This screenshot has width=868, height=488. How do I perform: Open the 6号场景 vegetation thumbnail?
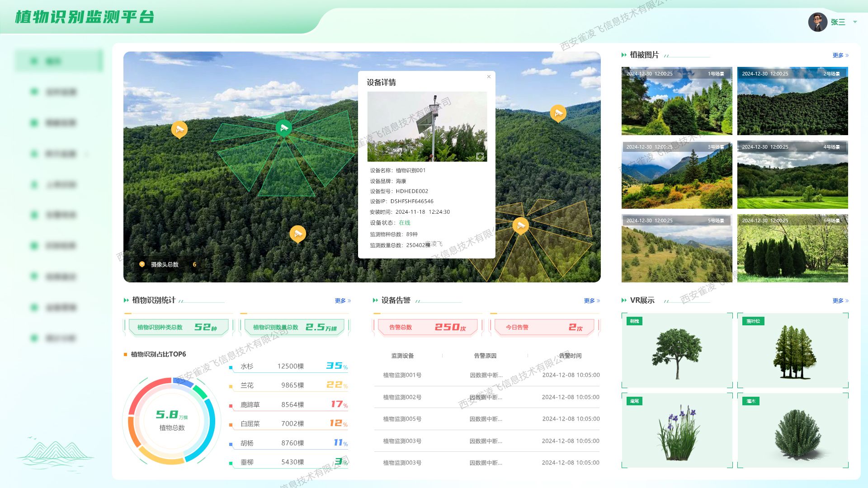[x=792, y=249]
